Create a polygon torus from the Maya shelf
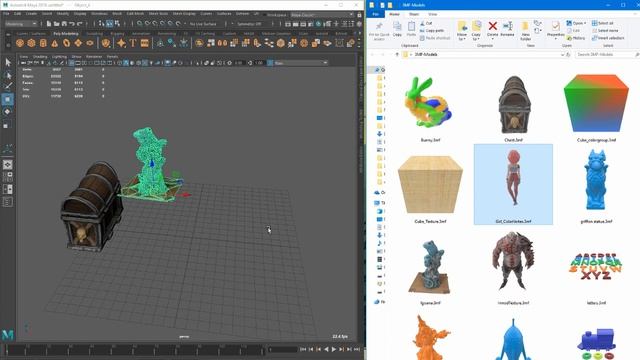Viewport: 640px width, 360px height. [67, 43]
